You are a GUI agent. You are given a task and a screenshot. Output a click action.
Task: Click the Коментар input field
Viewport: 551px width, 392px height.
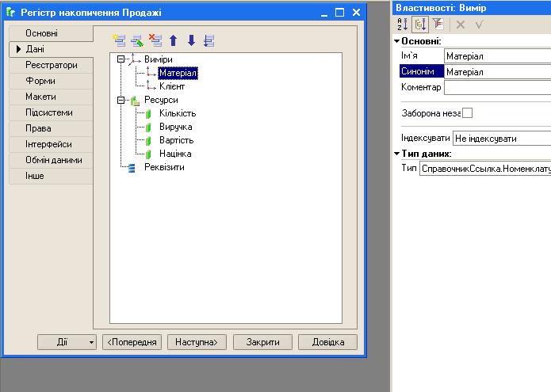pos(498,87)
